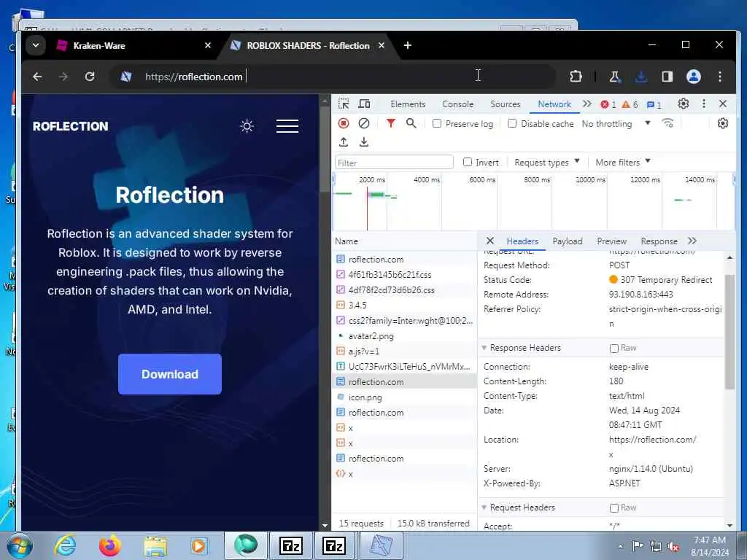Click the red error count badge

608,104
